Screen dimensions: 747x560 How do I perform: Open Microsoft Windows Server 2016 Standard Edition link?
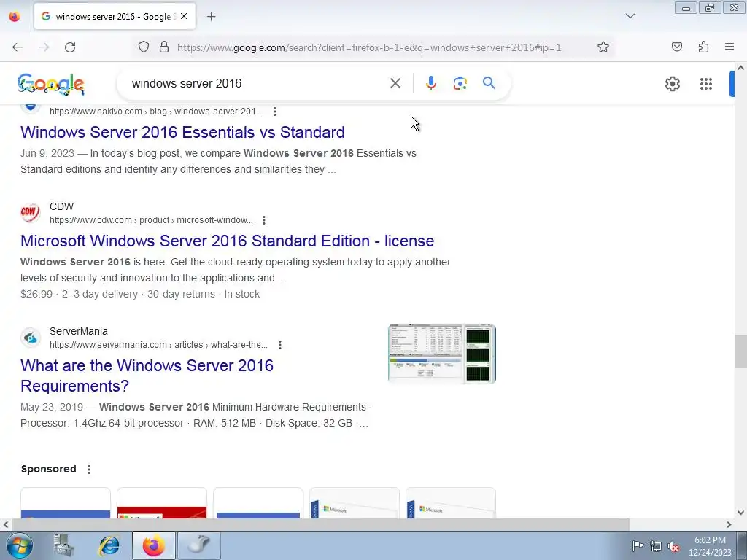(x=228, y=241)
